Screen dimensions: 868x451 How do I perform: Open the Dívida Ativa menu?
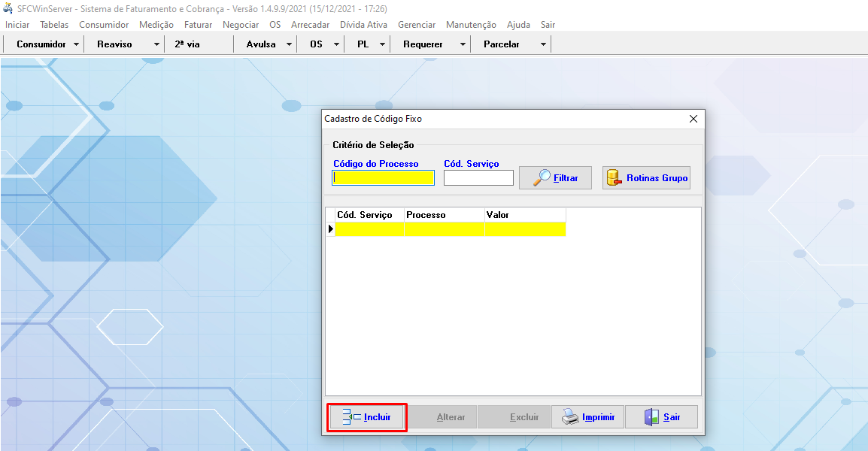tap(363, 25)
